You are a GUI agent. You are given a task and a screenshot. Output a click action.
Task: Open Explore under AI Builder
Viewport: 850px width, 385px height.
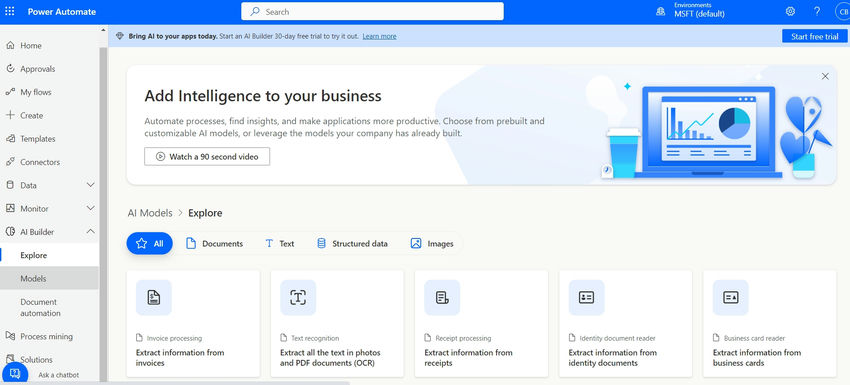49,255
